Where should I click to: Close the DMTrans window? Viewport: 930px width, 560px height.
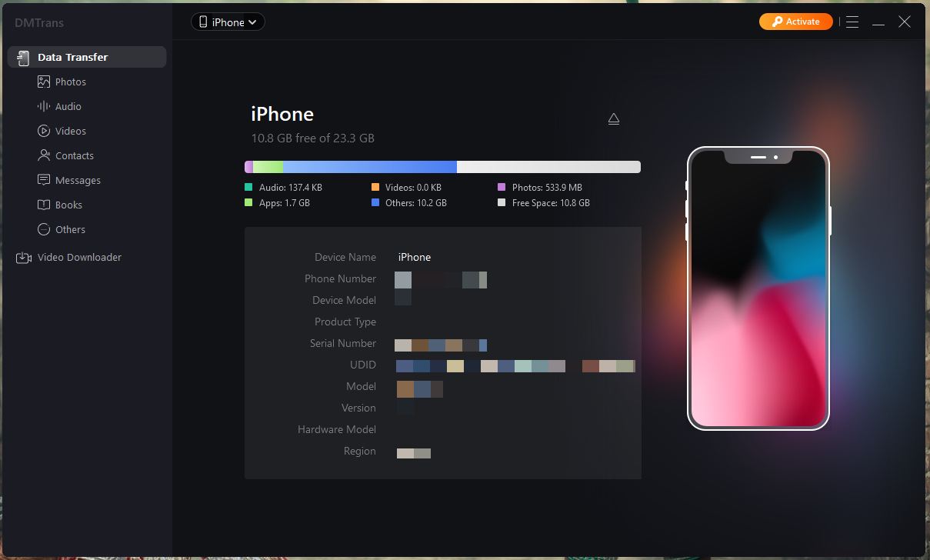[905, 22]
